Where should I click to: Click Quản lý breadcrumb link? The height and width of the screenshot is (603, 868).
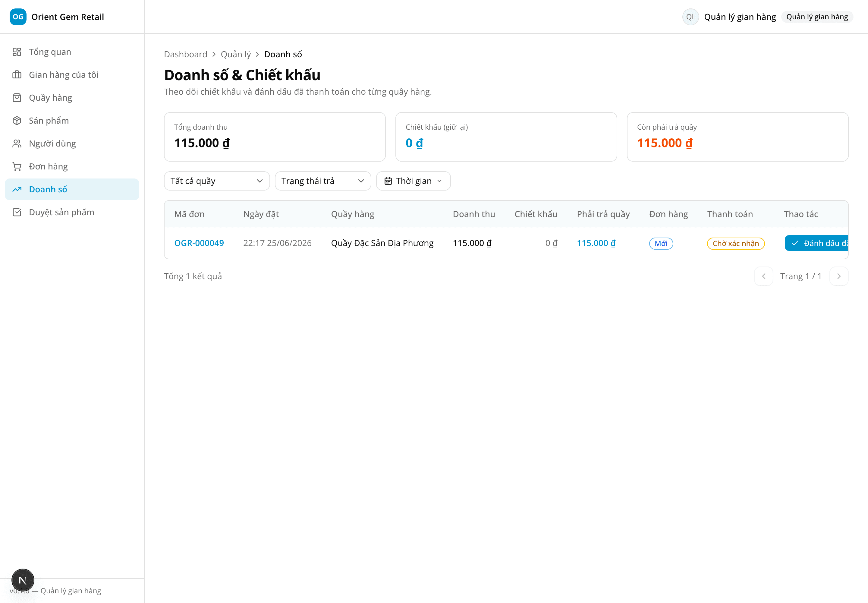[x=236, y=54]
